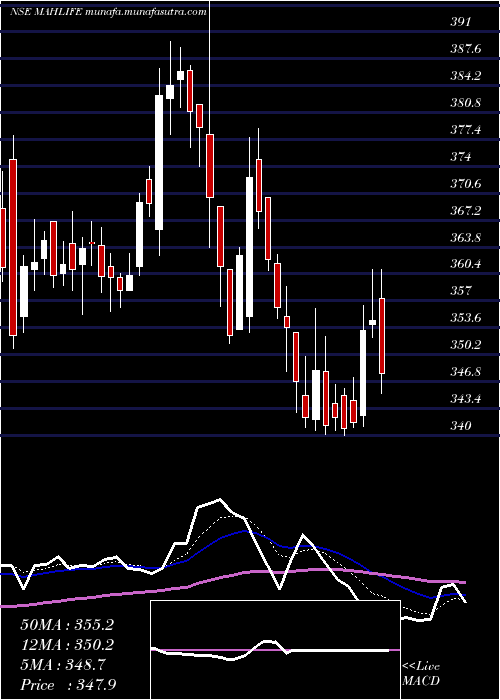Viewport: 500px width, 700px height.
Task: Select the 391 price axis label
Action: click(460, 22)
